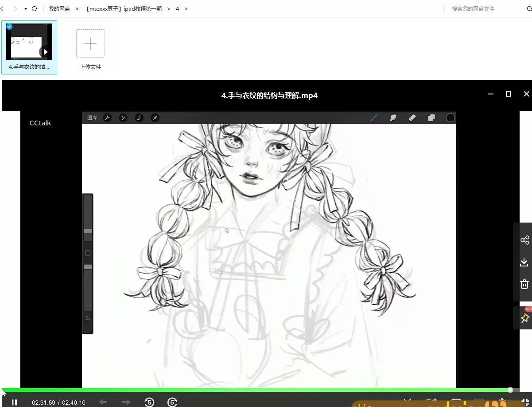
Task: Download the video using the download icon
Action: 524,262
